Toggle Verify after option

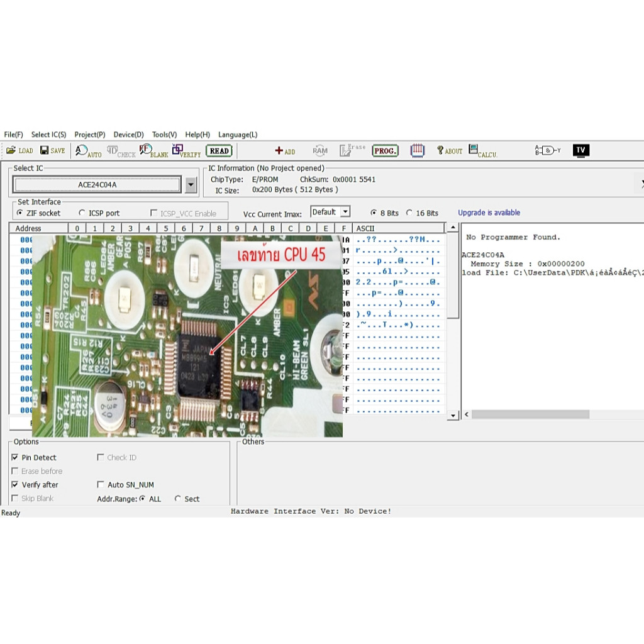pos(15,485)
